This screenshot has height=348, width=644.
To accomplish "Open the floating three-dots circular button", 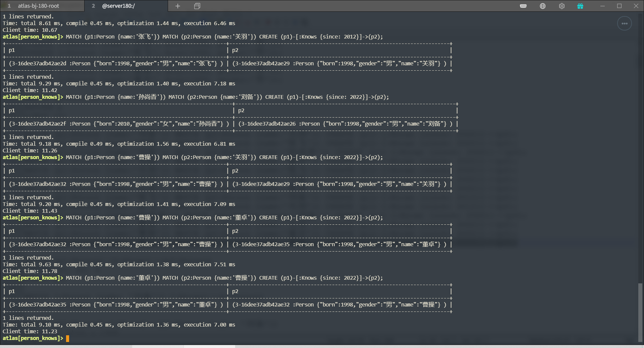I will point(625,23).
